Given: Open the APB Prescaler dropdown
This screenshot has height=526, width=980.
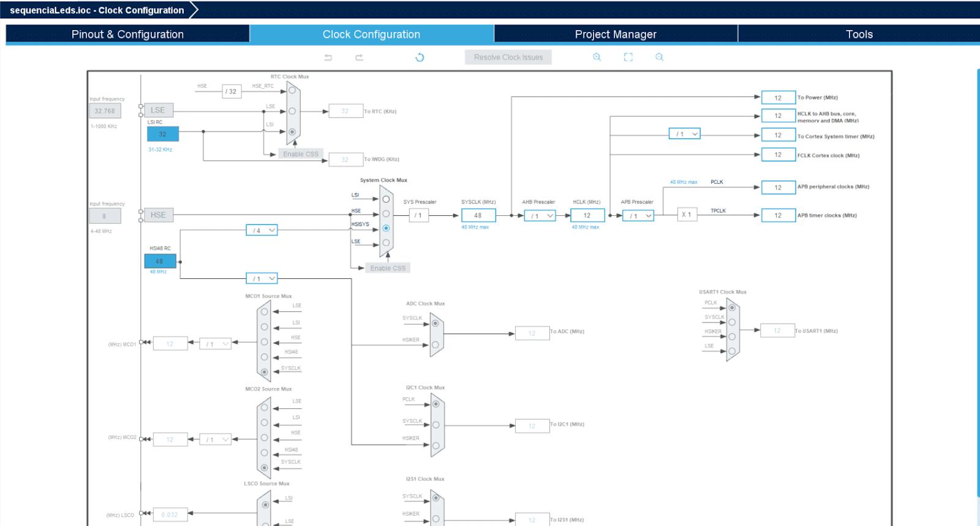Looking at the screenshot, I should [x=638, y=216].
